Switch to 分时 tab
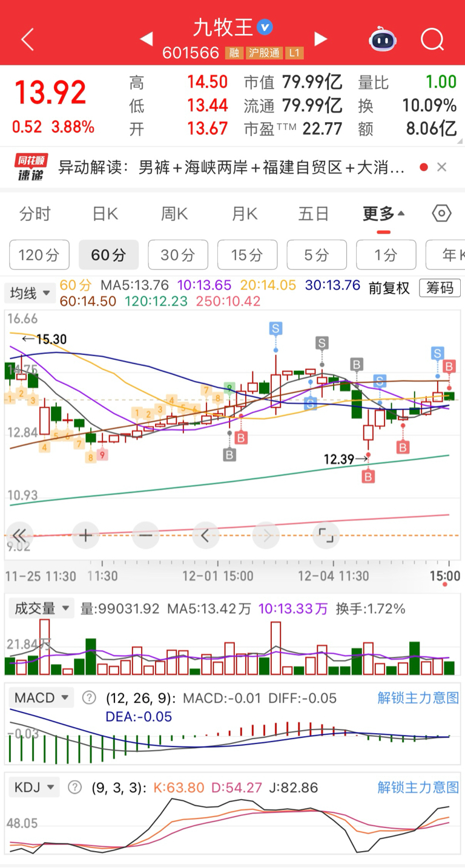This screenshot has width=465, height=868. click(35, 214)
